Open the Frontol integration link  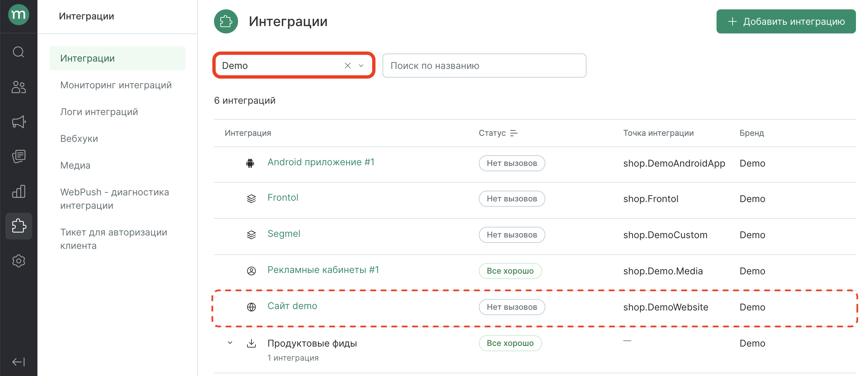[283, 198]
